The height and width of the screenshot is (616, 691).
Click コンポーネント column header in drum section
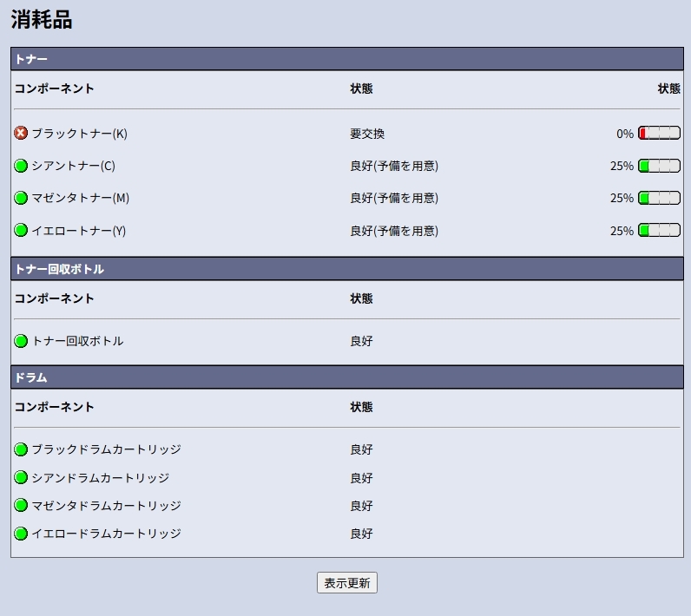[x=54, y=407]
